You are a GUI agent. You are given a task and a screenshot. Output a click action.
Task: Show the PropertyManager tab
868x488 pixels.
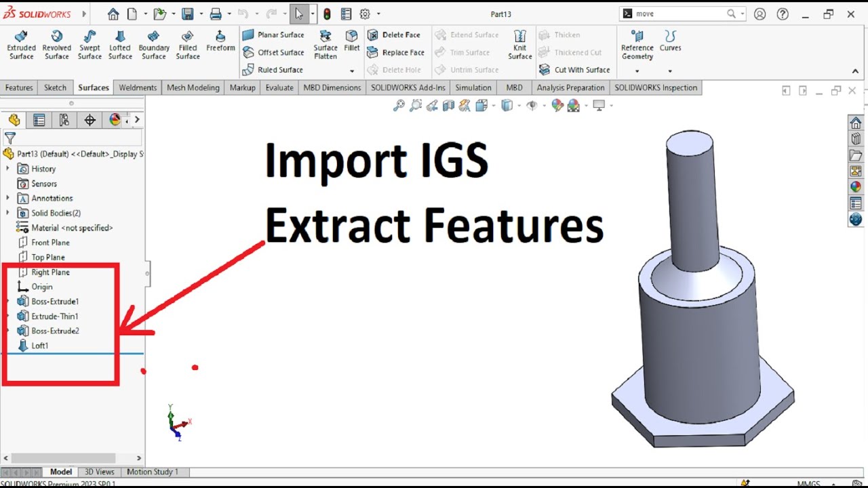[x=39, y=120]
